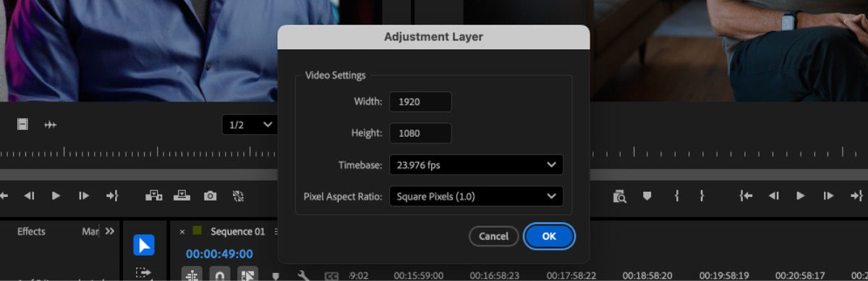Select the Track Select Forward tool

click(x=143, y=274)
